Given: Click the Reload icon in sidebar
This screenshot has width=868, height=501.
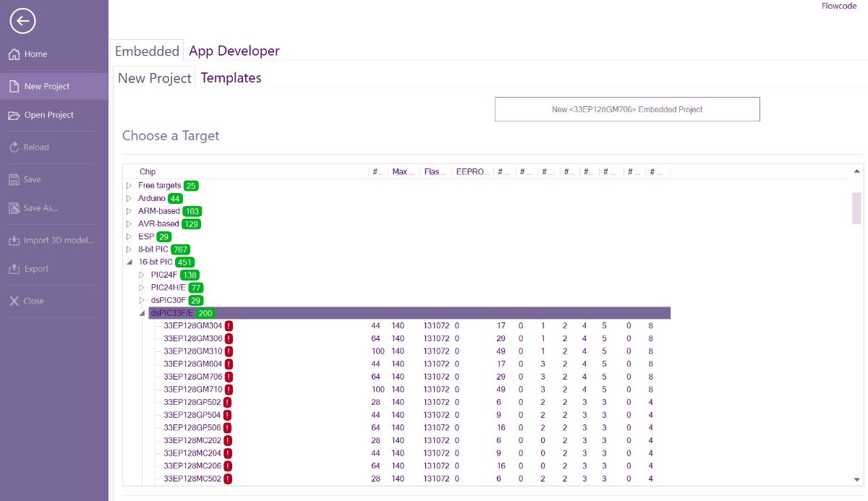Looking at the screenshot, I should [x=14, y=147].
